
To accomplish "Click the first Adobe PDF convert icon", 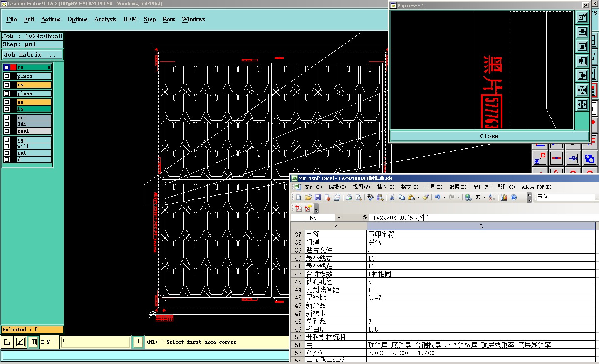I will pyautogui.click(x=298, y=208).
